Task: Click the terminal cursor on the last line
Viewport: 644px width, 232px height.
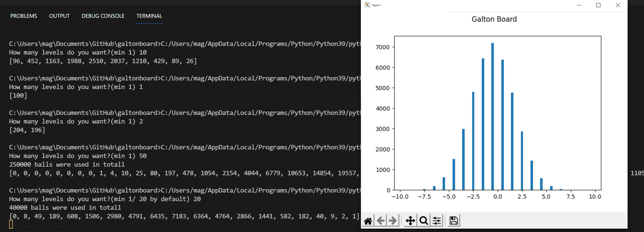Action: click(x=11, y=224)
